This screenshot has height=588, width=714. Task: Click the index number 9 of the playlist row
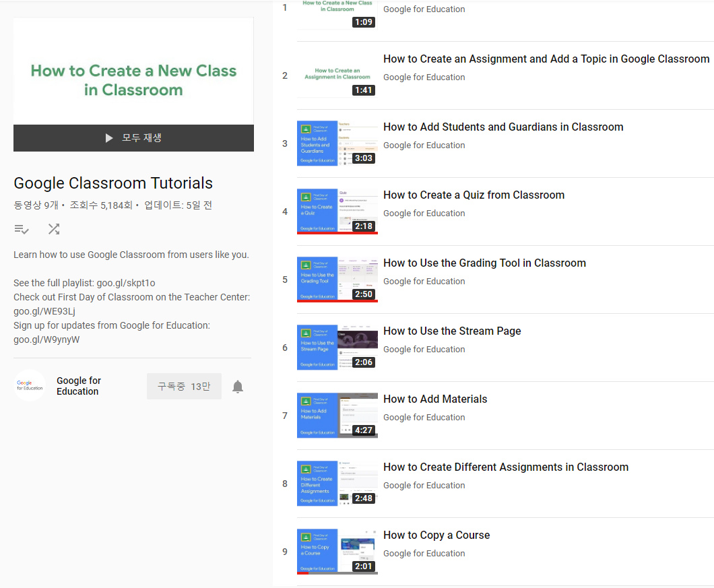(285, 552)
